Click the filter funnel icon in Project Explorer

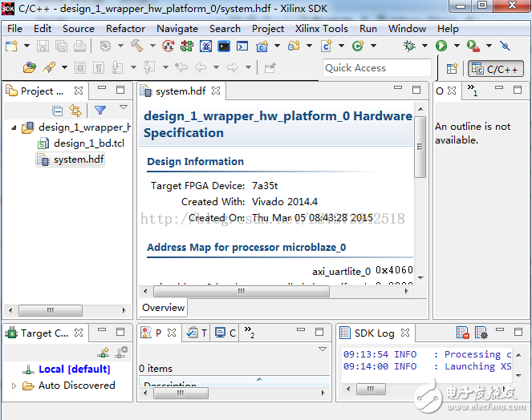(x=99, y=111)
